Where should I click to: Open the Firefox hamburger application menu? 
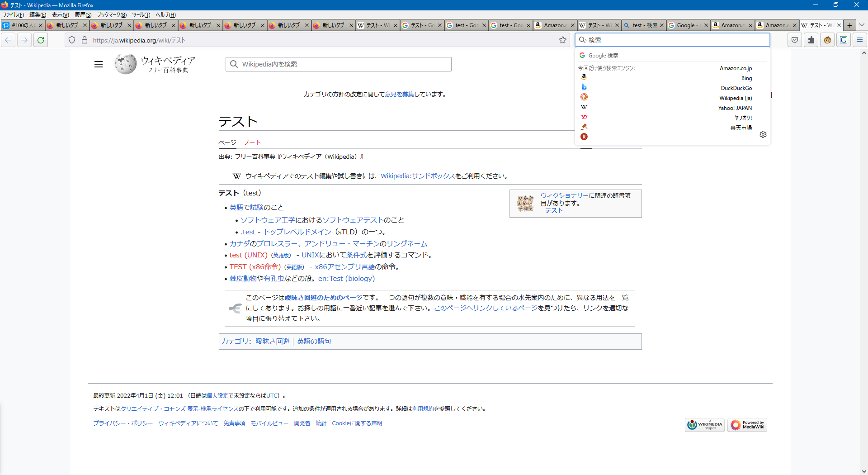[859, 40]
